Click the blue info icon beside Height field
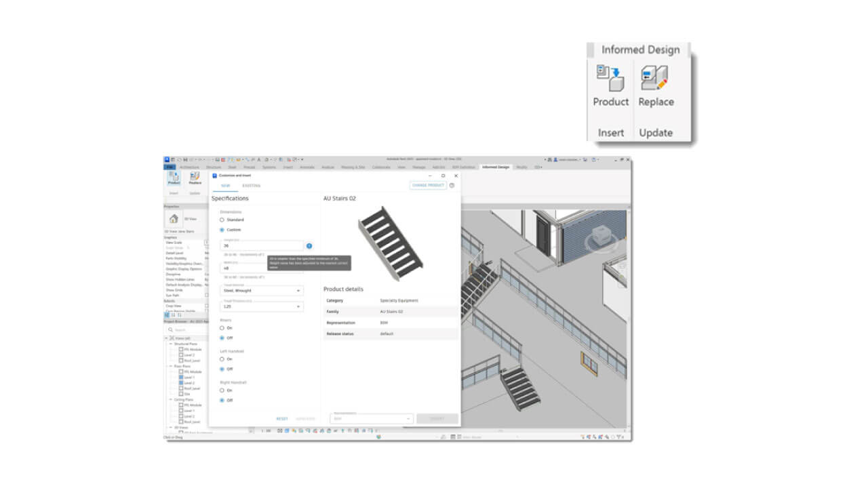This screenshot has width=868, height=488. pyautogui.click(x=309, y=246)
